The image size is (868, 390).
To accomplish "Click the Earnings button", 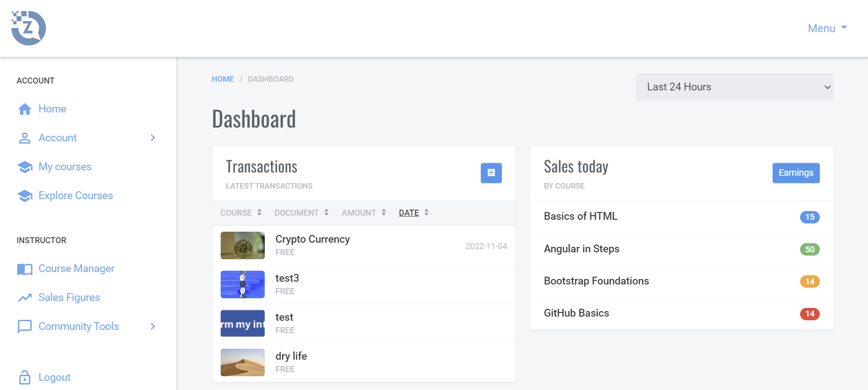I will (796, 173).
